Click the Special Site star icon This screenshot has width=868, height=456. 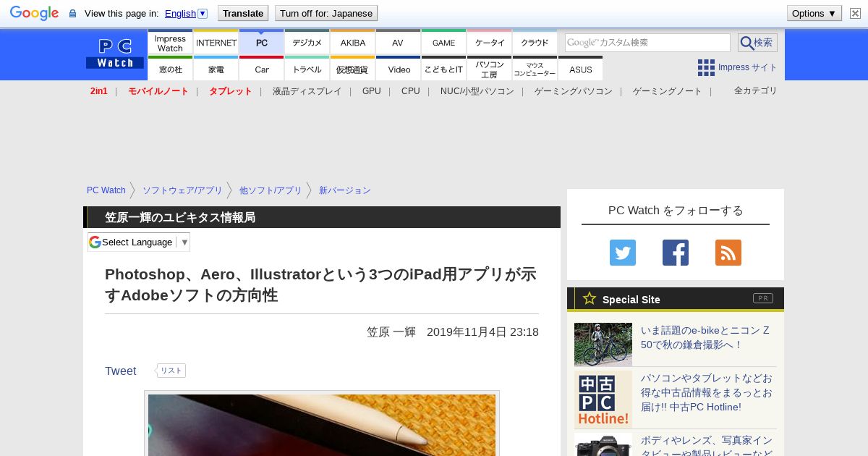click(590, 298)
